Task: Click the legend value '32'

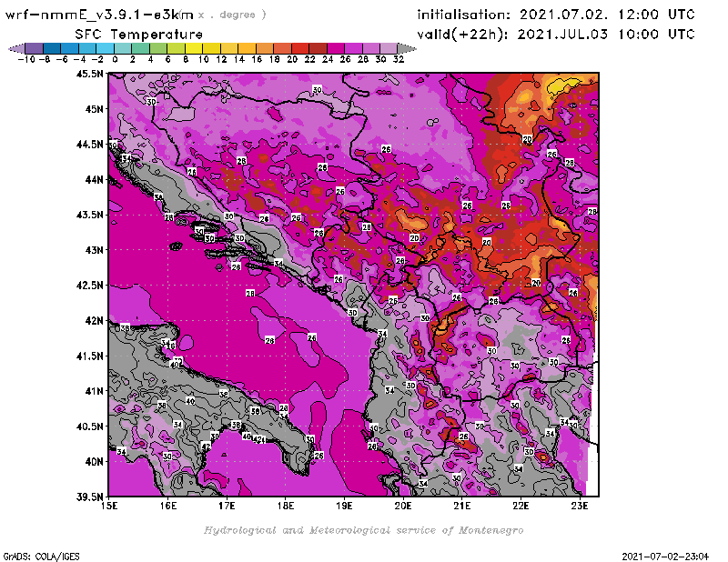Action: [399, 59]
